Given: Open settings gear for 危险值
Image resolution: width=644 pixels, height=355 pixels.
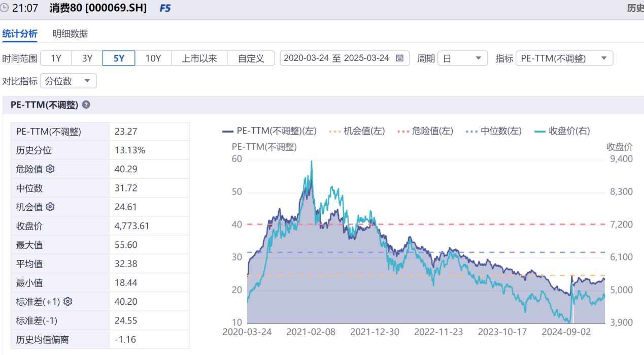Looking at the screenshot, I should (50, 169).
